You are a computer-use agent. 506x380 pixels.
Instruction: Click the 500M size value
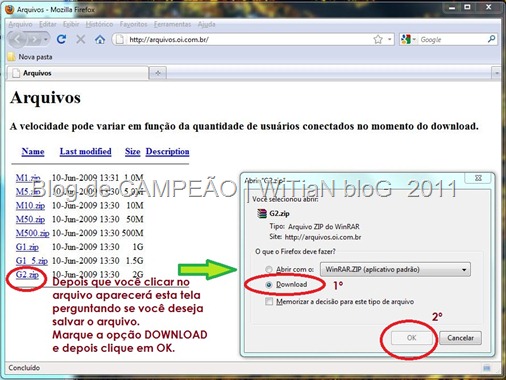coord(133,233)
